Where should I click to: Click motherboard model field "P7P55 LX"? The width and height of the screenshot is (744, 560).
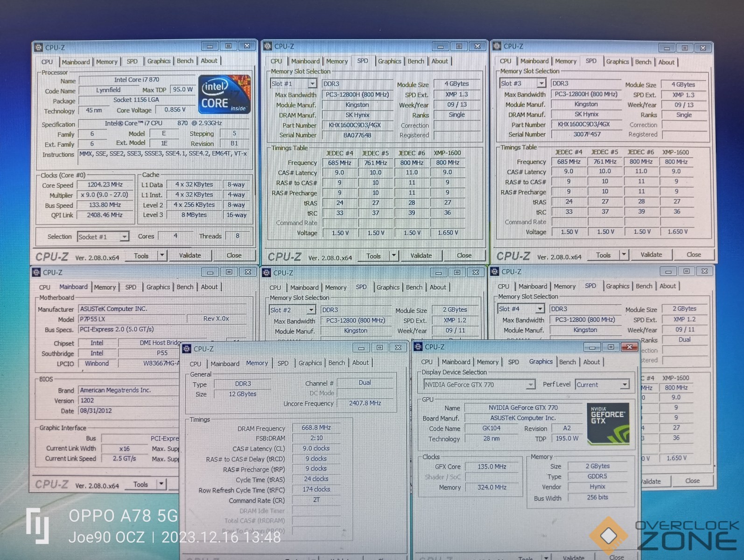click(132, 319)
